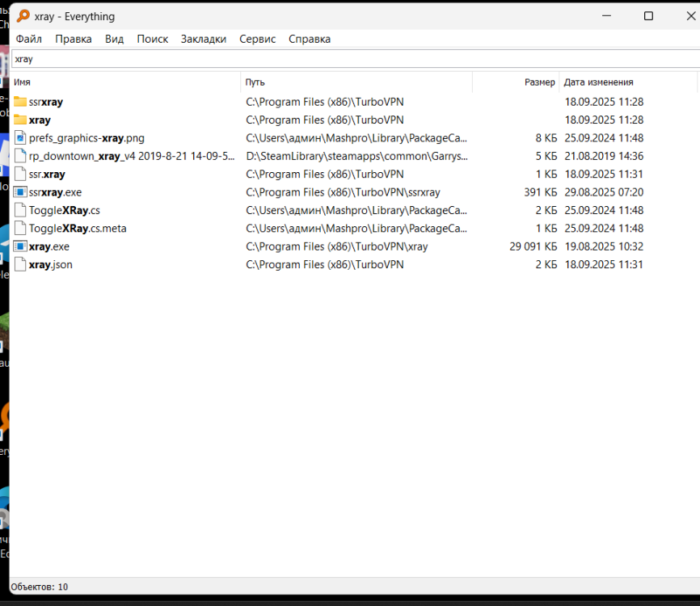Click the ToggleXRay.cs file icon
The width and height of the screenshot is (700, 606).
[20, 210]
